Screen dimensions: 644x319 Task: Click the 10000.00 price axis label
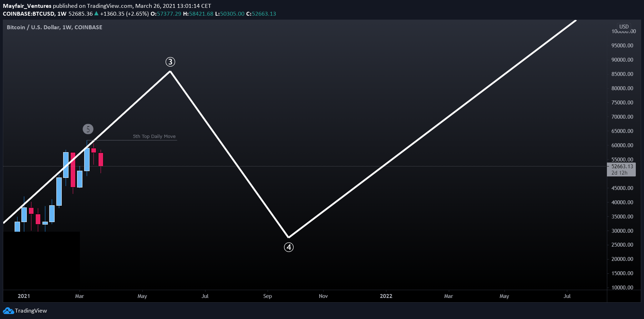(x=622, y=288)
